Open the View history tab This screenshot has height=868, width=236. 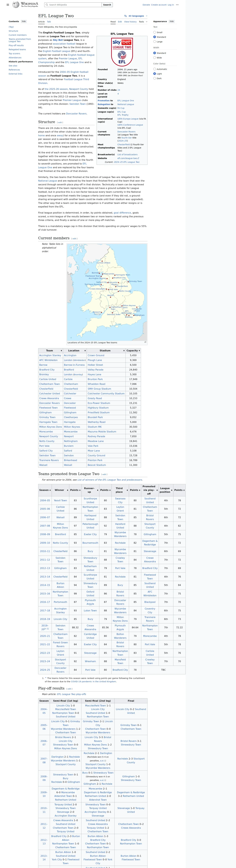[x=130, y=22]
